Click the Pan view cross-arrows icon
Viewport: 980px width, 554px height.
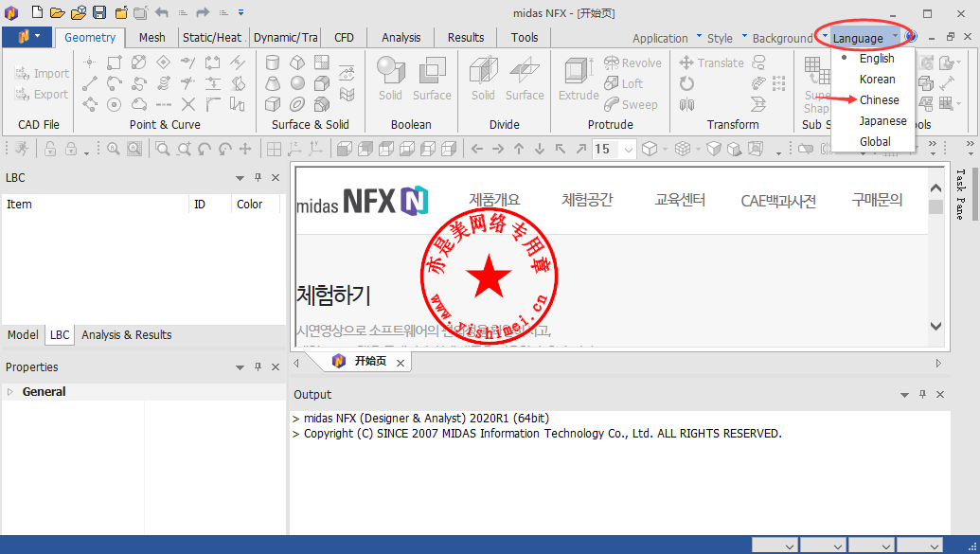coord(245,149)
